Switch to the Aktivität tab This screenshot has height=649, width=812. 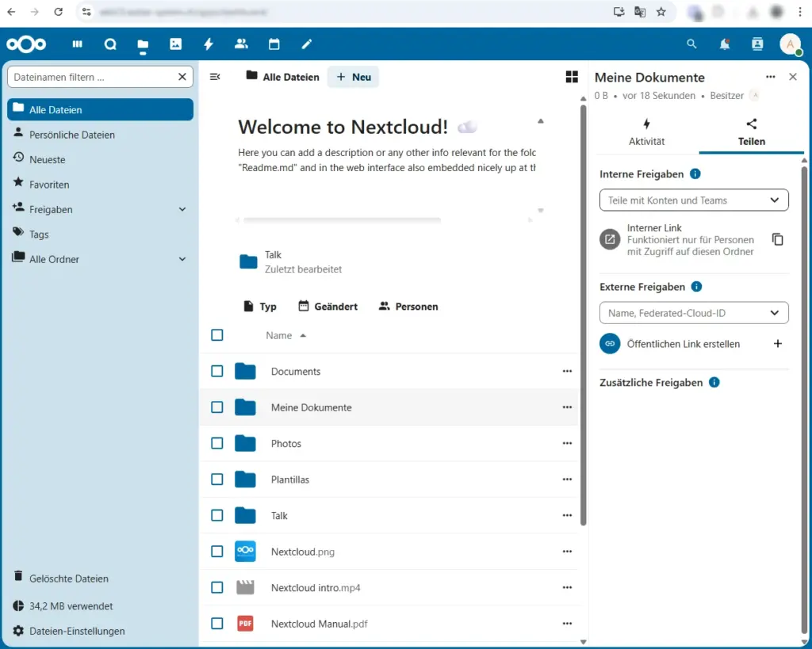click(x=646, y=132)
